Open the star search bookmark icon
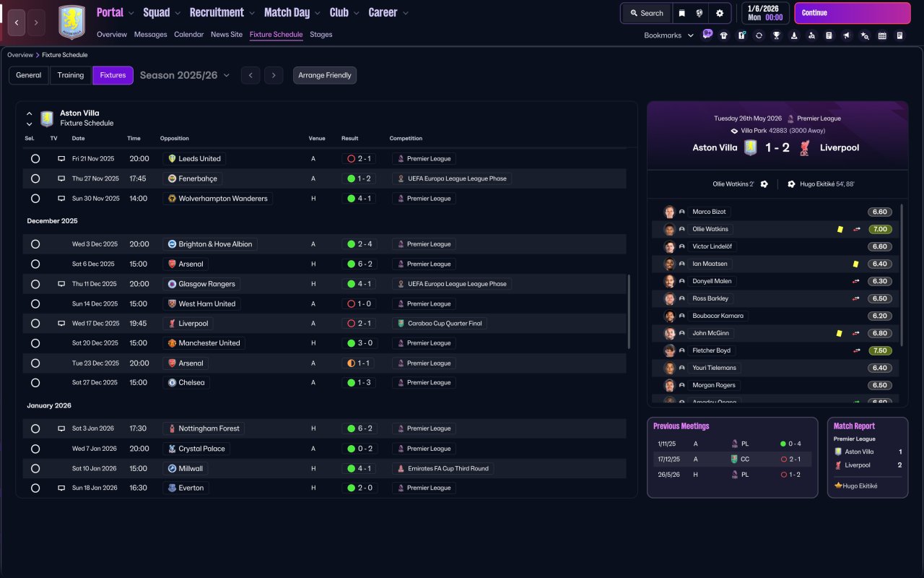The width and height of the screenshot is (924, 578). [x=865, y=35]
